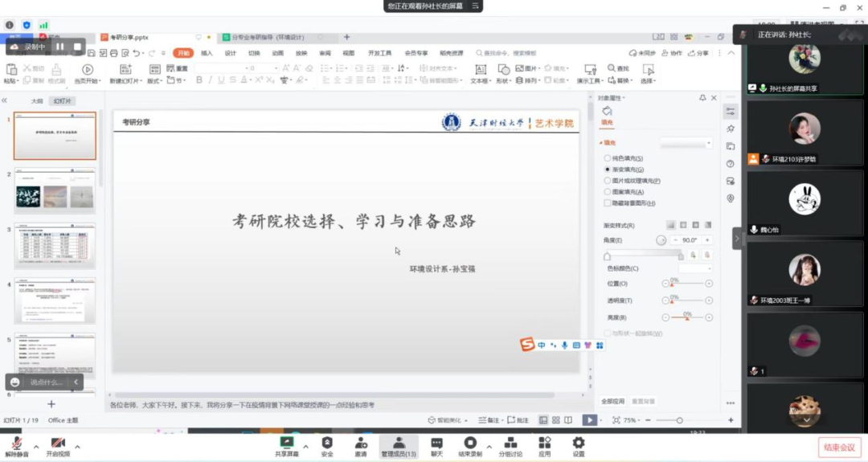Click Apply to All (全部应用) button
This screenshot has width=868, height=462.
[x=612, y=401]
